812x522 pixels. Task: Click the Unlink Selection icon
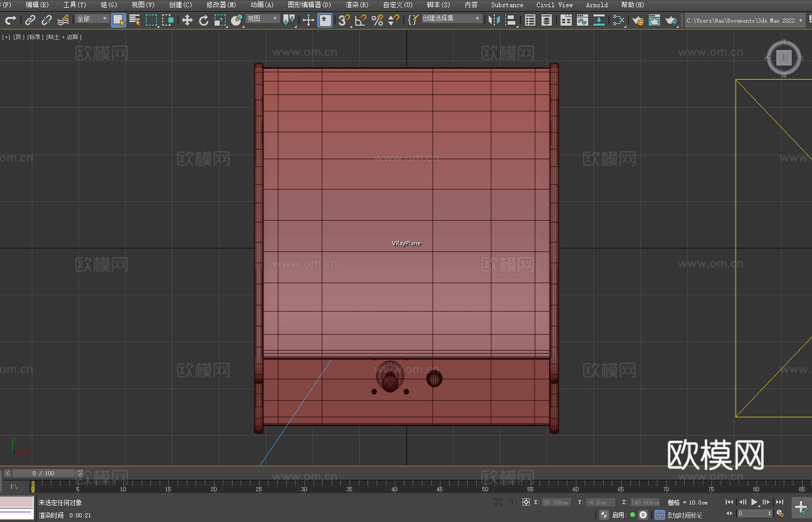pos(47,20)
